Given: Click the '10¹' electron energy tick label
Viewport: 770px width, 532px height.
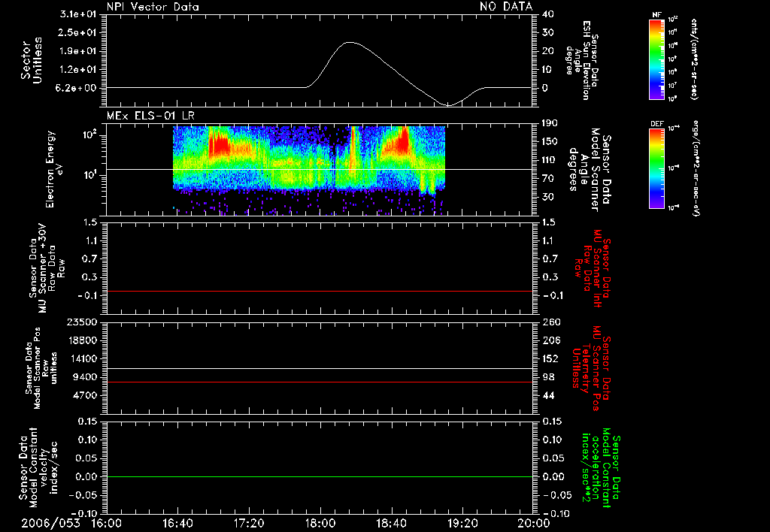Looking at the screenshot, I should click(x=89, y=175).
